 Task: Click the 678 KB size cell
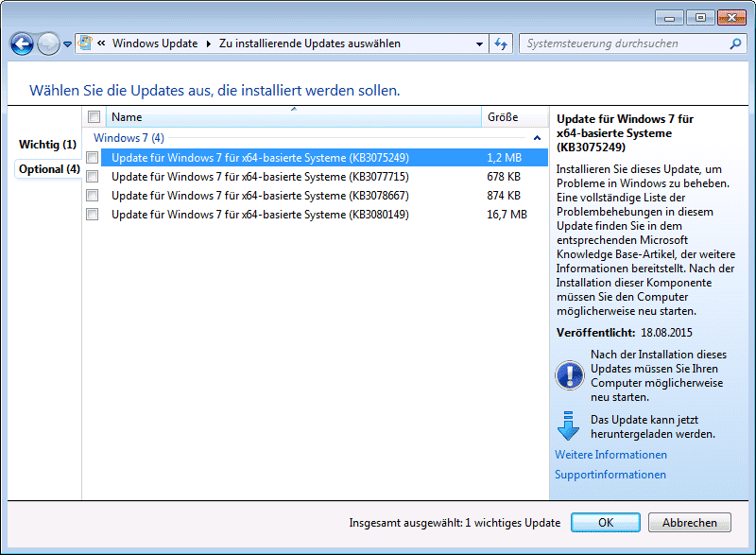click(x=504, y=177)
